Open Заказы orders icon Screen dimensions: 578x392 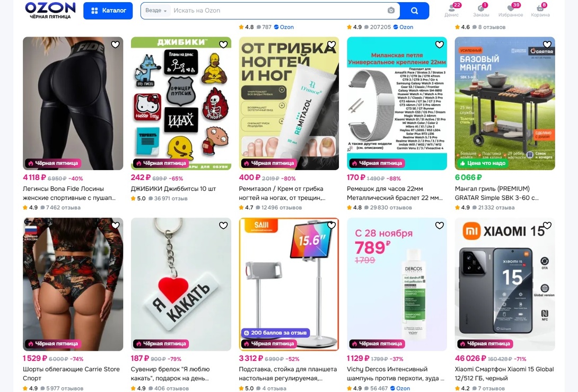point(481,10)
